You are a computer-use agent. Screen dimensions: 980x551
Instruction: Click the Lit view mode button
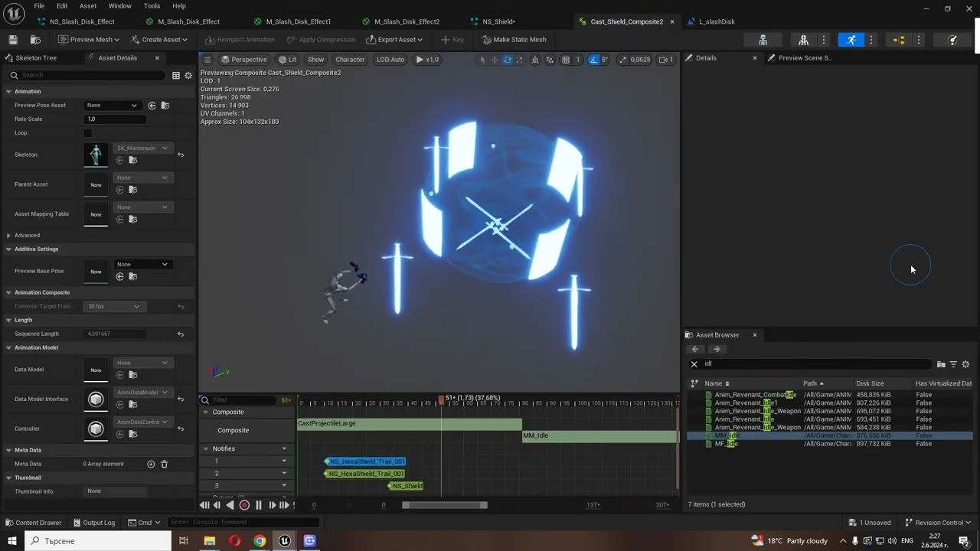288,60
